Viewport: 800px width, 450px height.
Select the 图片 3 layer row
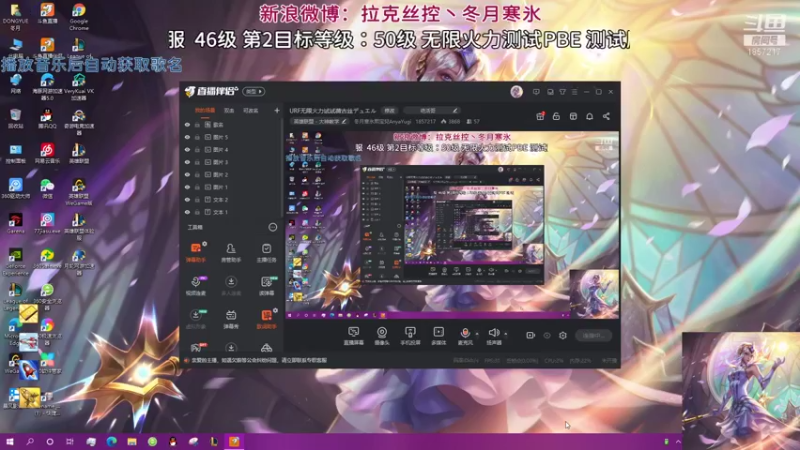tap(231, 162)
